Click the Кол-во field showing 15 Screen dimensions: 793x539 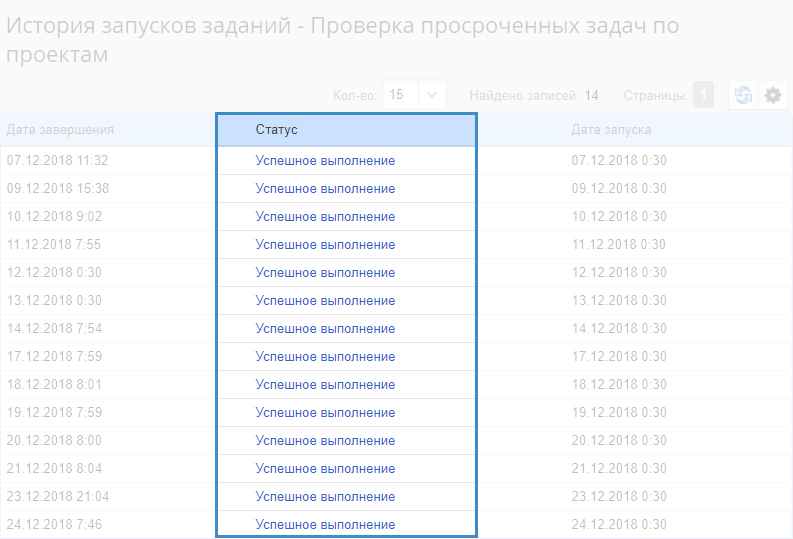coord(400,95)
